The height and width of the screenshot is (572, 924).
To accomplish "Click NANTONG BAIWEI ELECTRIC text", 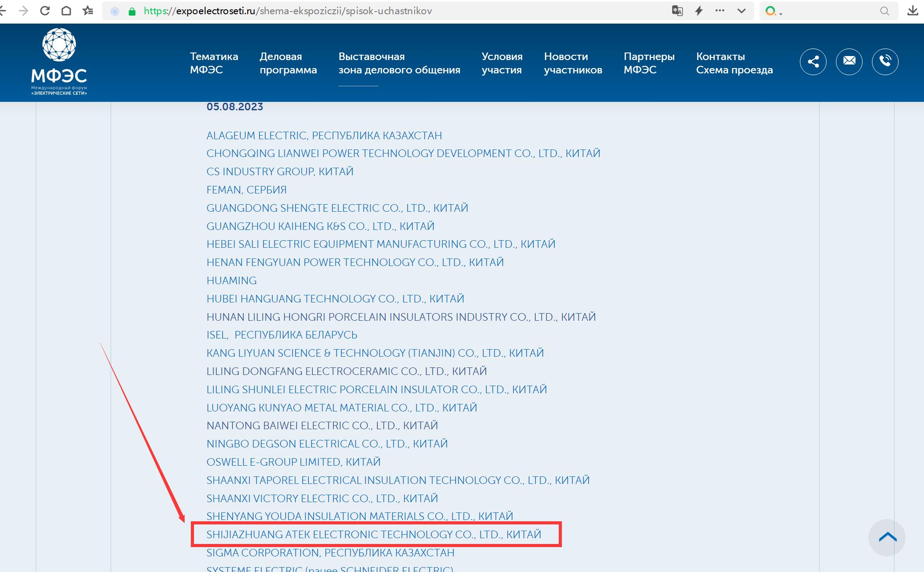I will pyautogui.click(x=322, y=426).
